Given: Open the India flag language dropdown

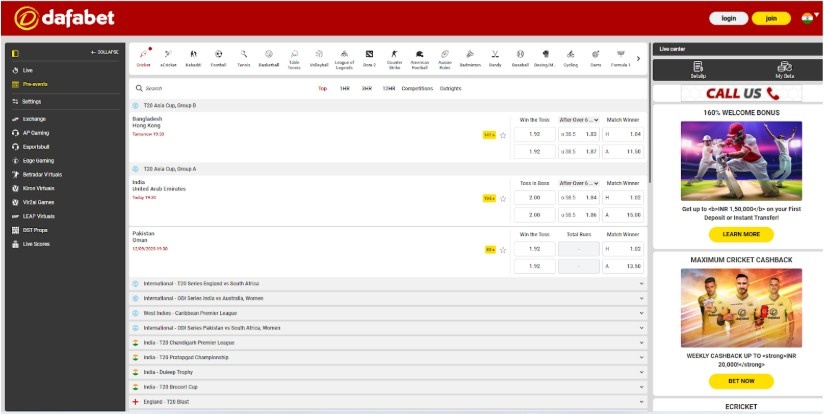Looking at the screenshot, I should click(810, 18).
